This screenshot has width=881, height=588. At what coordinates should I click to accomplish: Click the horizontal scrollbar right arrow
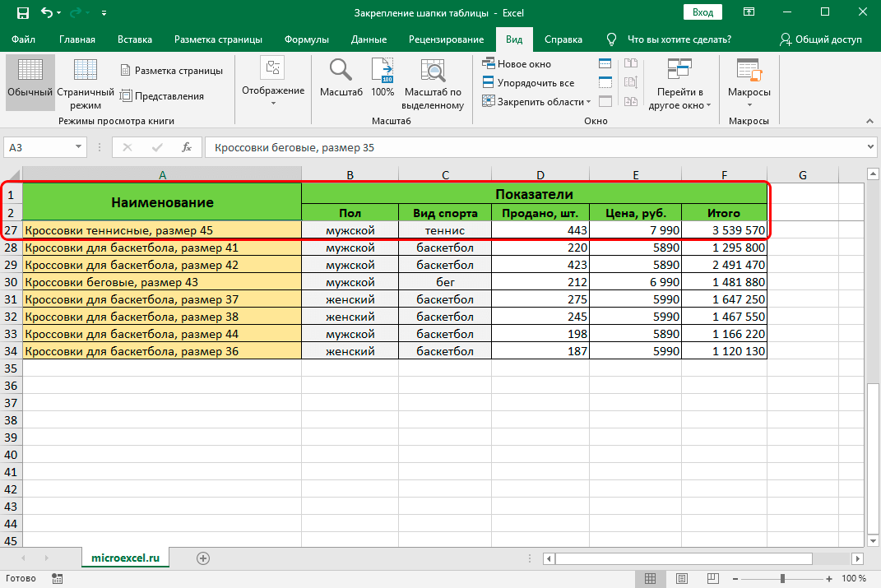(x=857, y=558)
